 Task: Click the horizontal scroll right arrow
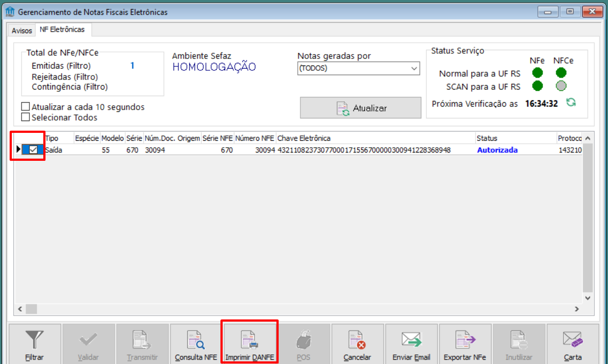click(577, 309)
